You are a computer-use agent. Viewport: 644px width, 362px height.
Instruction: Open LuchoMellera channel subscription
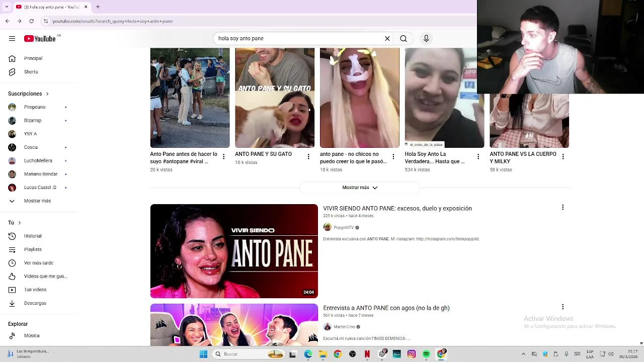coord(39,161)
